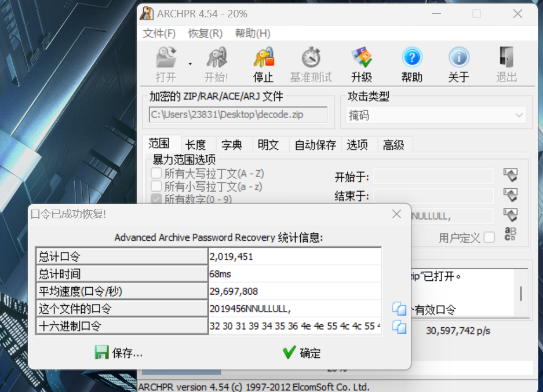543x392 pixels.
Task: Toggle the 所有数字(0 - 9) checkbox
Action: pyautogui.click(x=156, y=199)
